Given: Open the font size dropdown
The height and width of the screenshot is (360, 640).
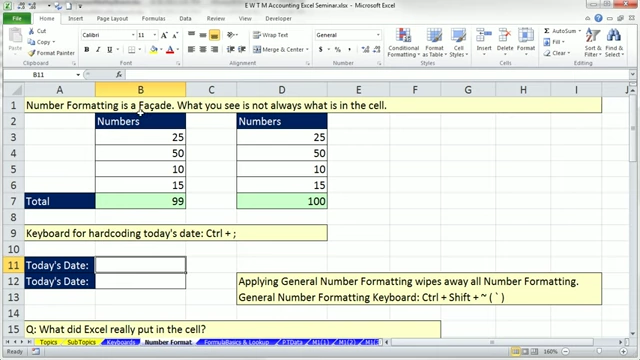Looking at the screenshot, I should 155,35.
